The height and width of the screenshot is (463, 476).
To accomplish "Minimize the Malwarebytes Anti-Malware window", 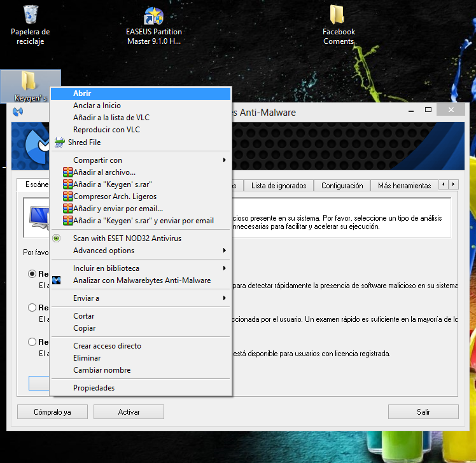I will [x=411, y=110].
